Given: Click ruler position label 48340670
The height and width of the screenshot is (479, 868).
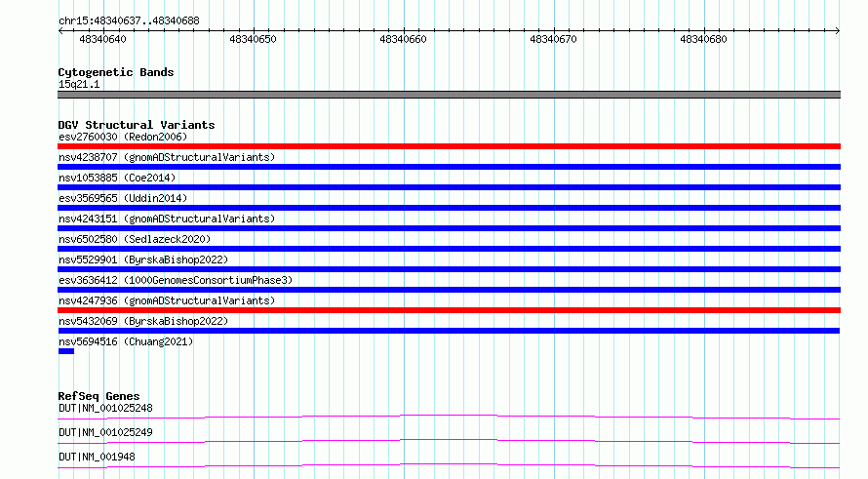Looking at the screenshot, I should tap(553, 39).
